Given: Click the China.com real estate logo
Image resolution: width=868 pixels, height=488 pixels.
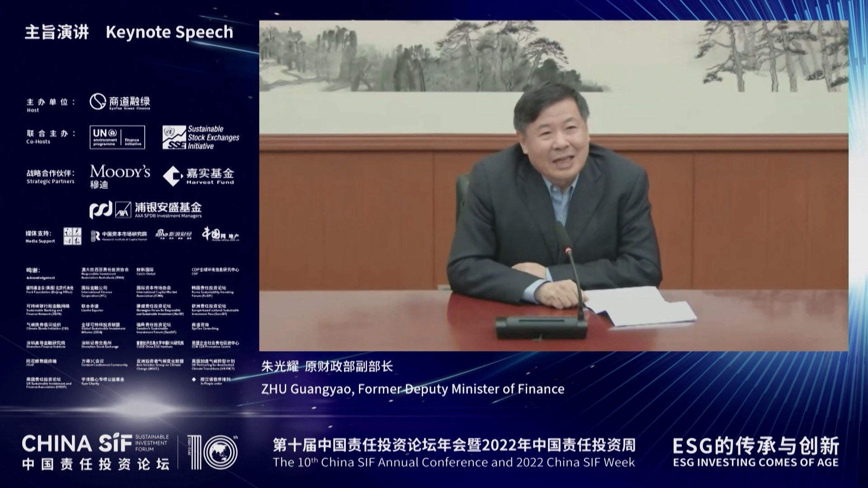Looking at the screenshot, I should click(x=221, y=235).
